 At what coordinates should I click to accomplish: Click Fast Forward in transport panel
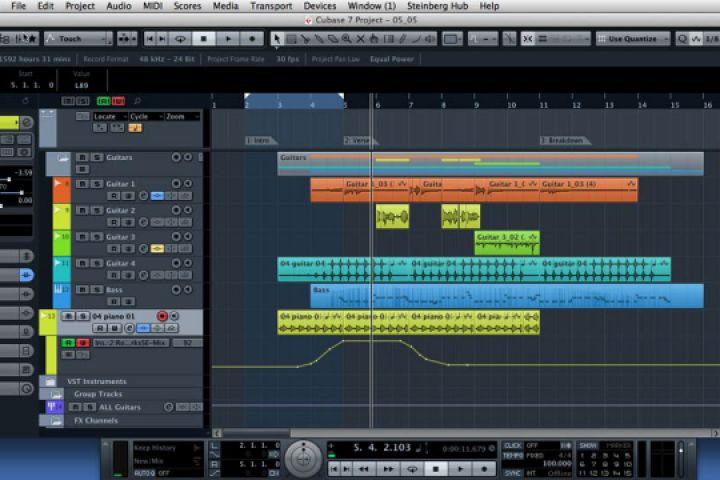[388, 469]
